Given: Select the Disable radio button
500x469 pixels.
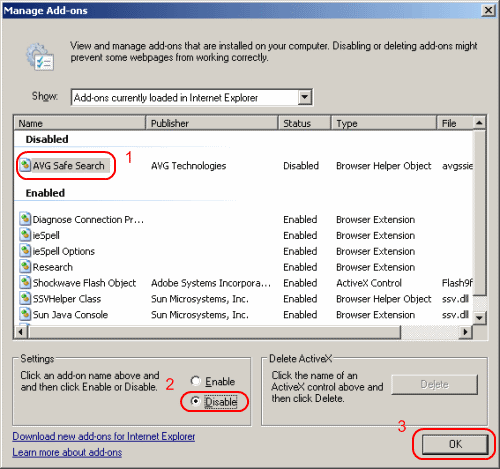Looking at the screenshot, I should tap(195, 401).
